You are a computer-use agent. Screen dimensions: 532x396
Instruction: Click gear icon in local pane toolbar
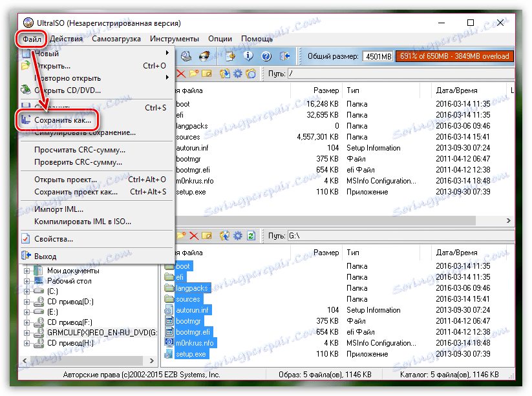[237, 236]
